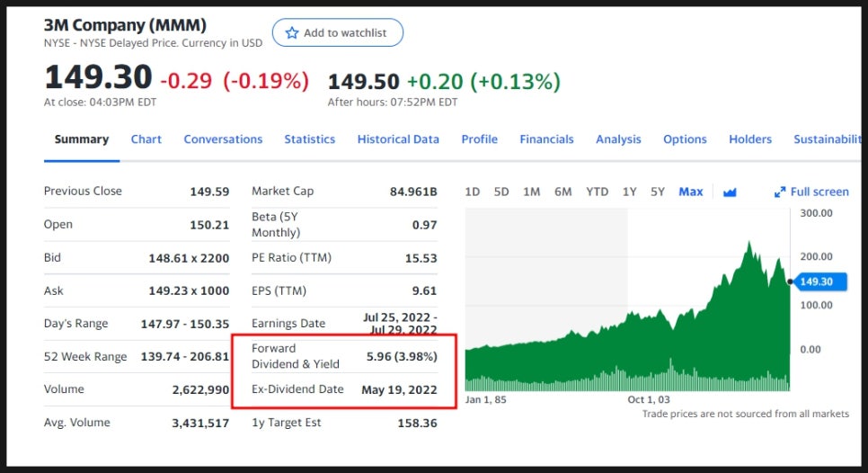Click the Avg. Volume value 3,431,517
Image resolution: width=868 pixels, height=473 pixels.
tap(200, 424)
